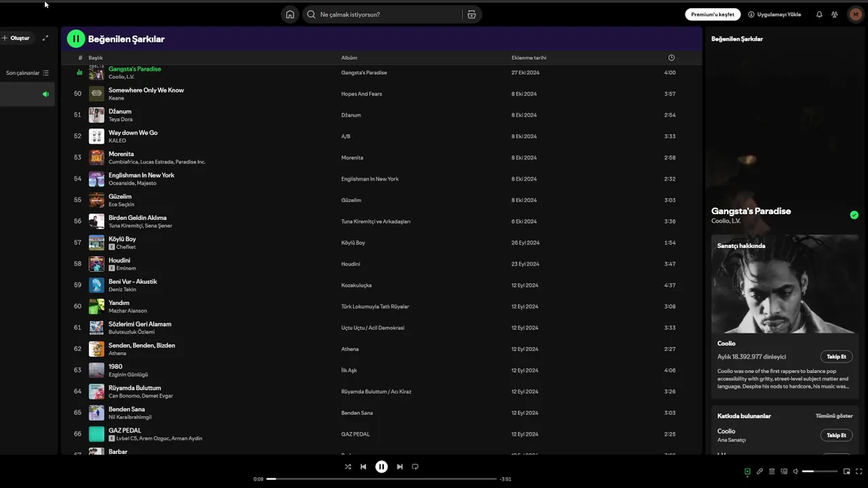
Task: Click the green liked checkmark for Gangsta's Paradise
Action: (854, 215)
